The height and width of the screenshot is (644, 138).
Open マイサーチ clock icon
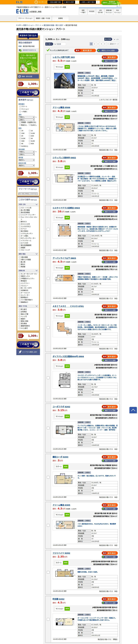(36, 2)
